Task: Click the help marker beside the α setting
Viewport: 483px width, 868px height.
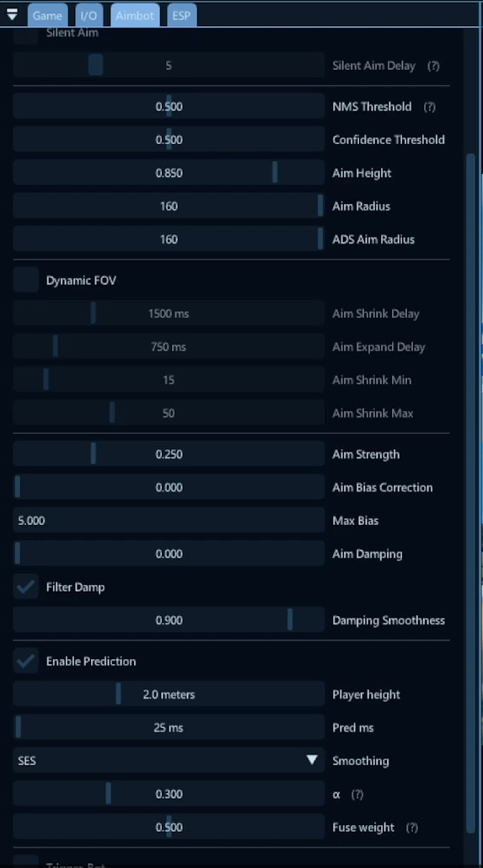Action: pos(357,795)
